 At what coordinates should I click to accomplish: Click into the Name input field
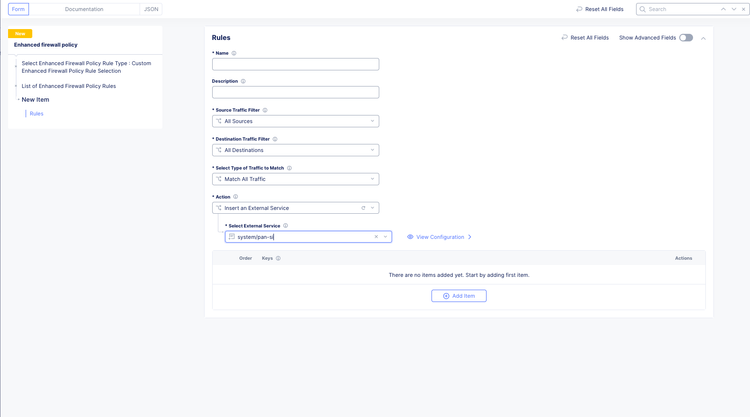pos(295,64)
